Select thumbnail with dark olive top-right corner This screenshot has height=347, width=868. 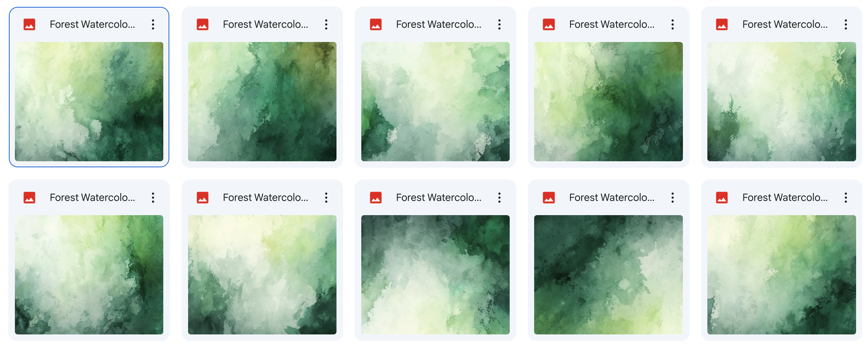262,101
